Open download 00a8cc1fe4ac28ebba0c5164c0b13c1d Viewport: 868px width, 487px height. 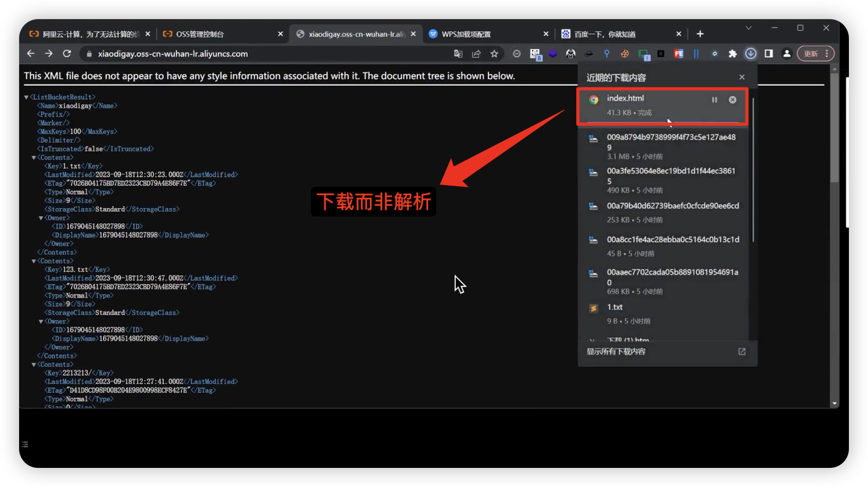(663, 246)
